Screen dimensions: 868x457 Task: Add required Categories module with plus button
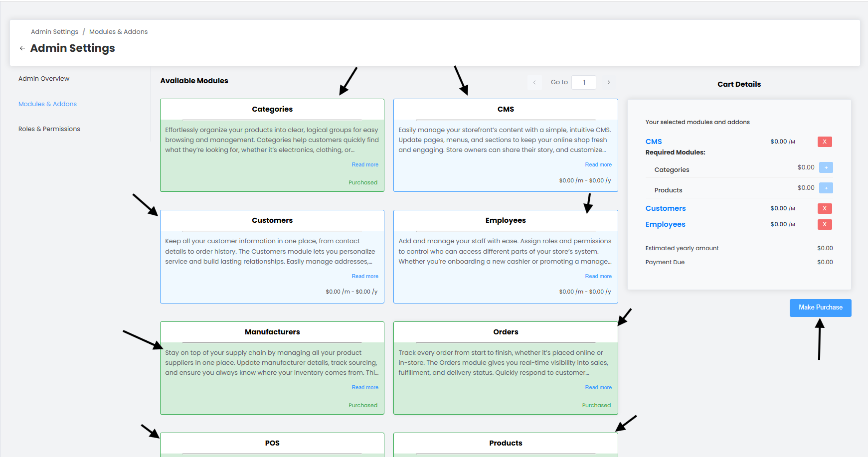826,168
